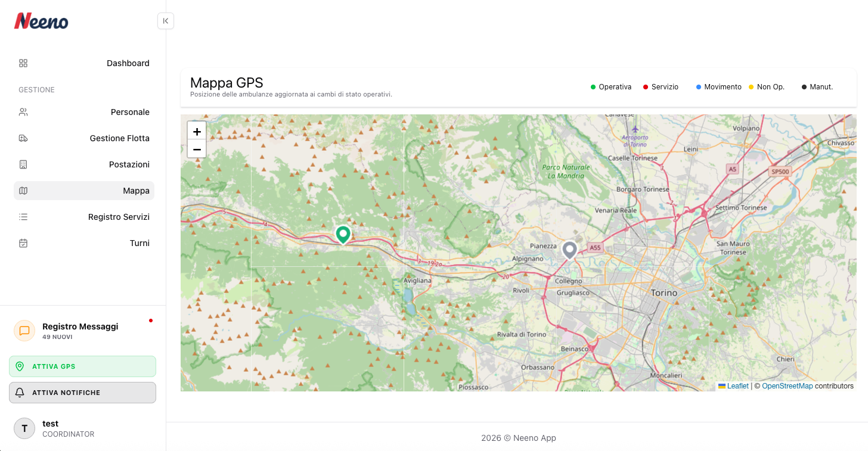Click the Venaria Reale label on map
The width and height of the screenshot is (868, 451).
pyautogui.click(x=616, y=210)
